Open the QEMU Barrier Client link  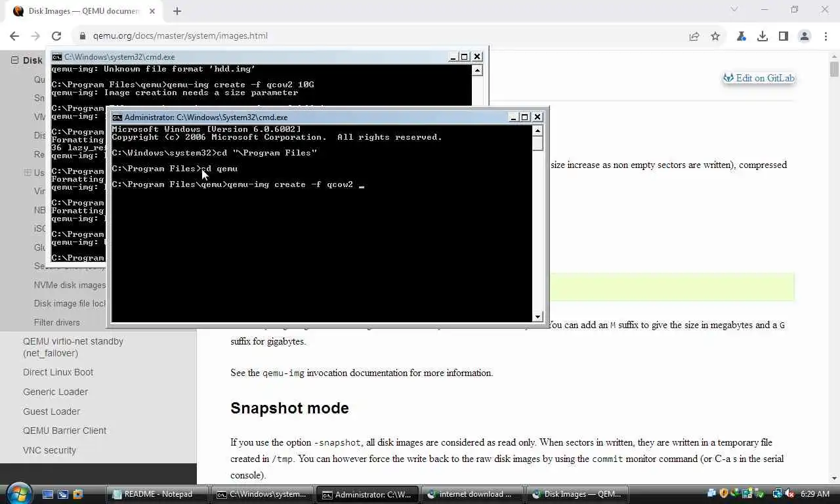pos(64,430)
